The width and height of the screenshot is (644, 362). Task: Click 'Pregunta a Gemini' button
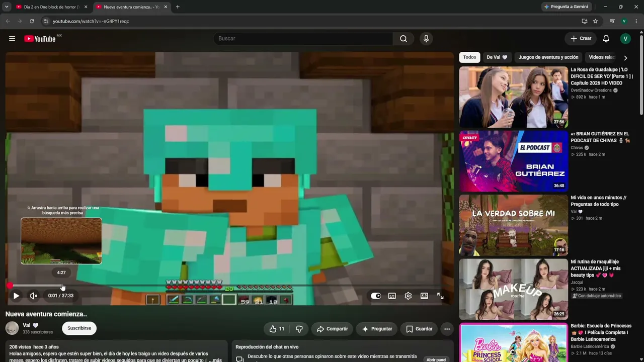click(566, 7)
